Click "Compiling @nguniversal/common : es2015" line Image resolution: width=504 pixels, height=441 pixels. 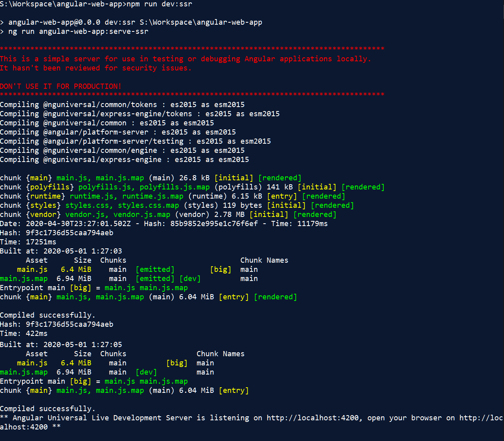[x=107, y=123]
